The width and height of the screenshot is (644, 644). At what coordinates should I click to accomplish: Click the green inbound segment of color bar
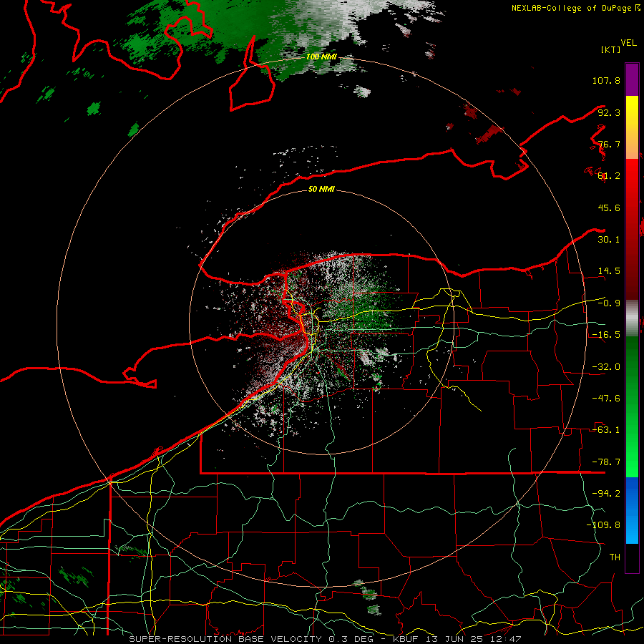(632, 406)
